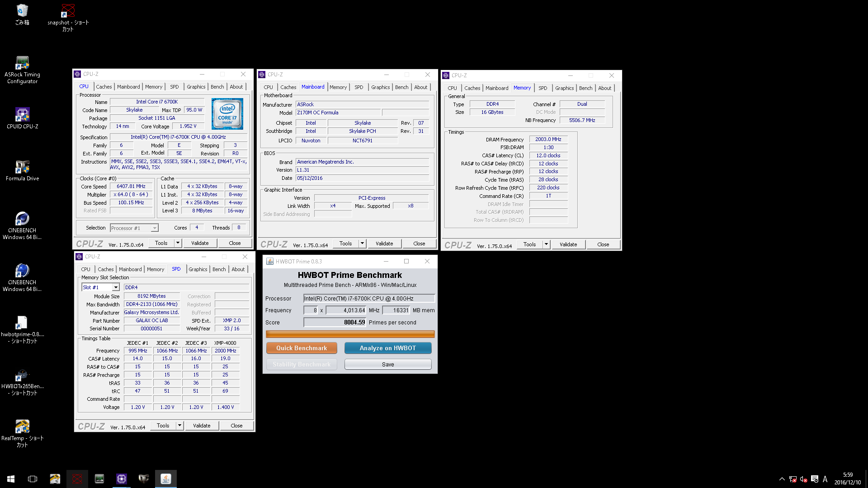Image resolution: width=868 pixels, height=488 pixels.
Task: Select Bench tab in Mainboard window
Action: [x=401, y=87]
